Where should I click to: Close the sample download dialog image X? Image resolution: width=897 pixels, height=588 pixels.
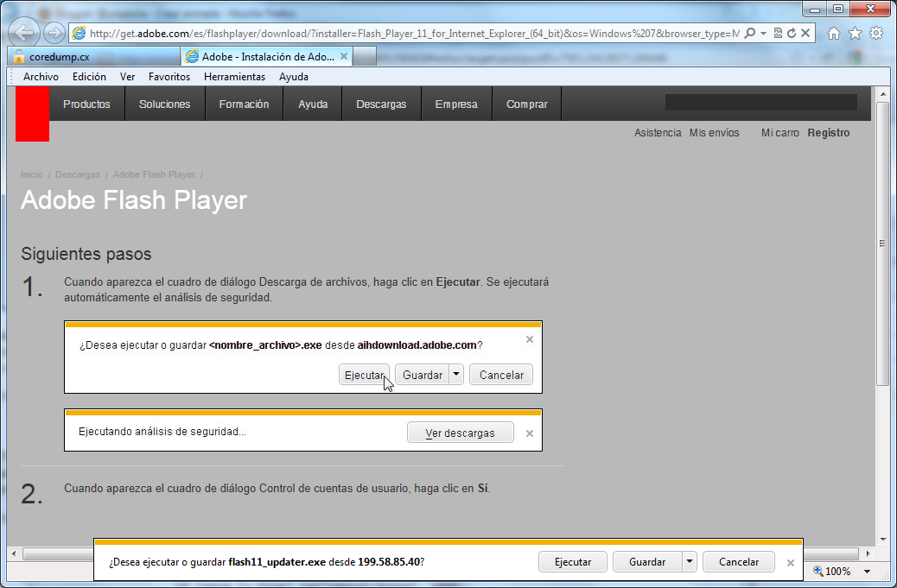click(530, 339)
